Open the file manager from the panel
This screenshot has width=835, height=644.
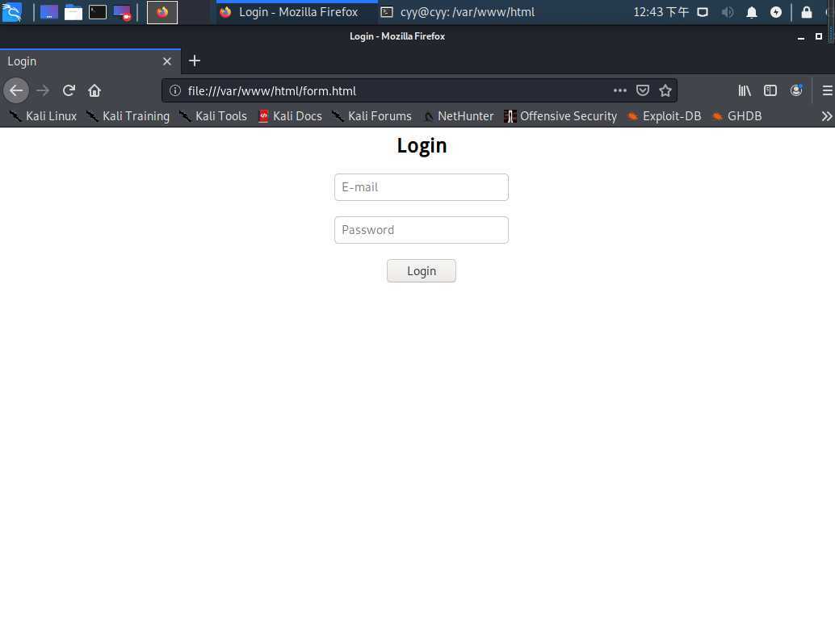73,12
